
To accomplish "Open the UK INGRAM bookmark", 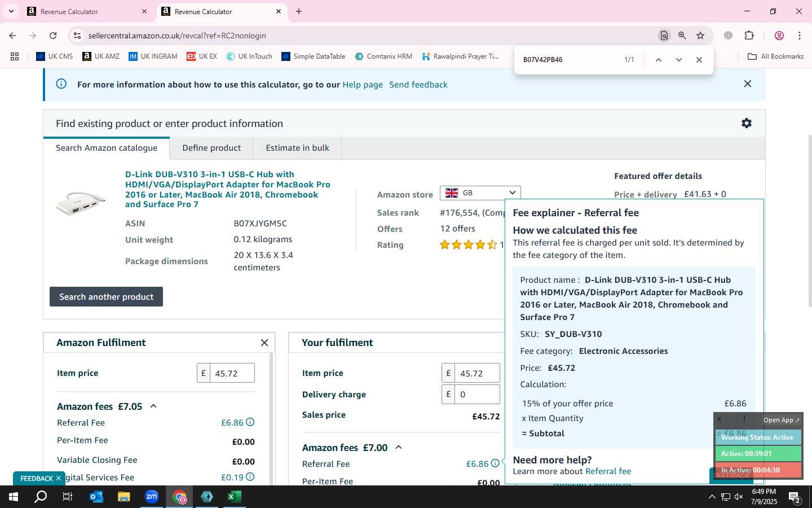I will tap(153, 56).
